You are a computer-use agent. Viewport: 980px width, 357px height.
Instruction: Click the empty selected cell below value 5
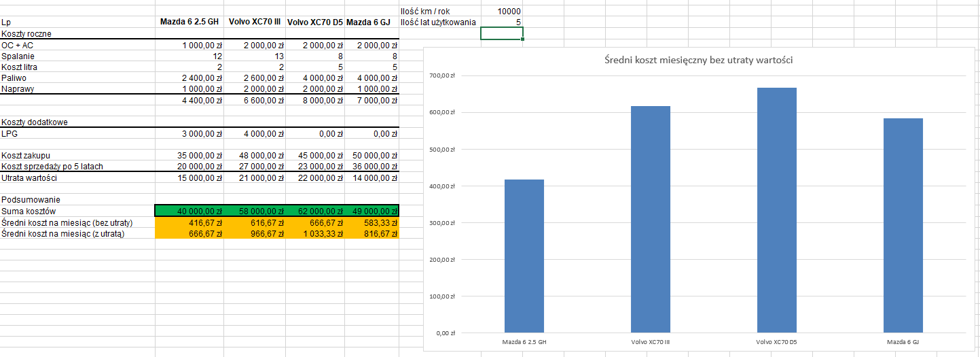click(501, 33)
